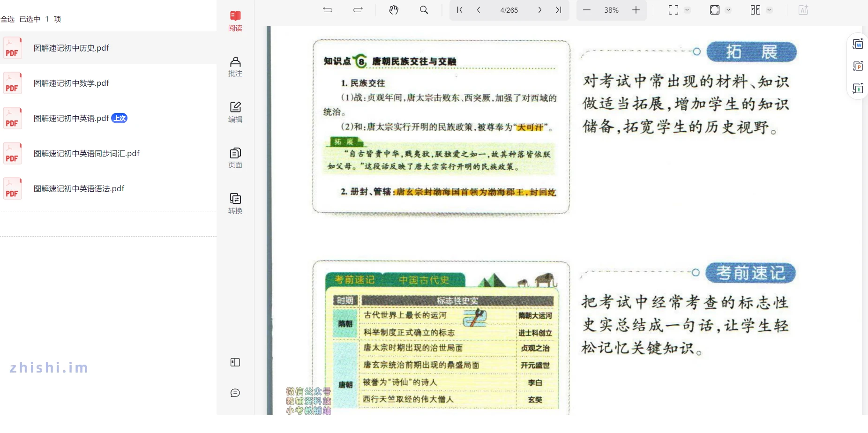Select the hand pan tool
Screen dimensions: 868x433
point(394,10)
